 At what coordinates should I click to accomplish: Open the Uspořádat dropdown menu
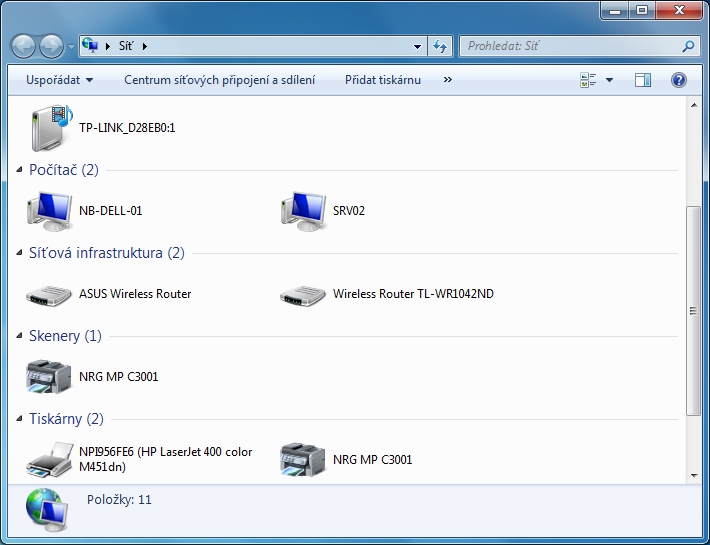(60, 80)
